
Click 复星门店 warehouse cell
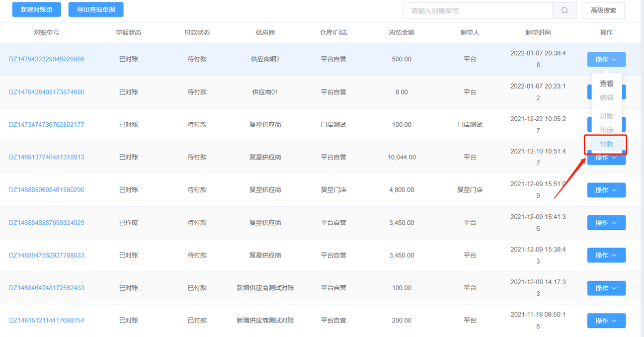334,190
